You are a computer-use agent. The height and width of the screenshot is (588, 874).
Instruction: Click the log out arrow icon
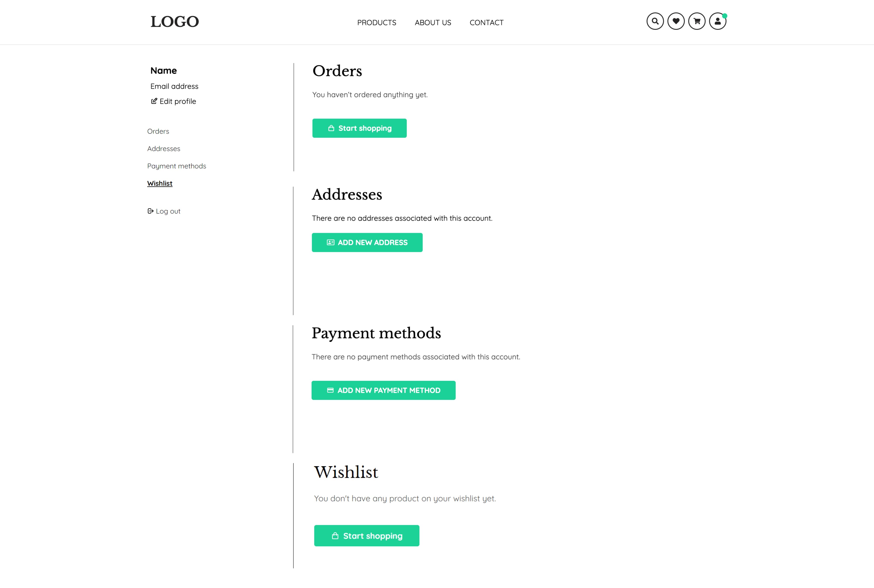150,211
